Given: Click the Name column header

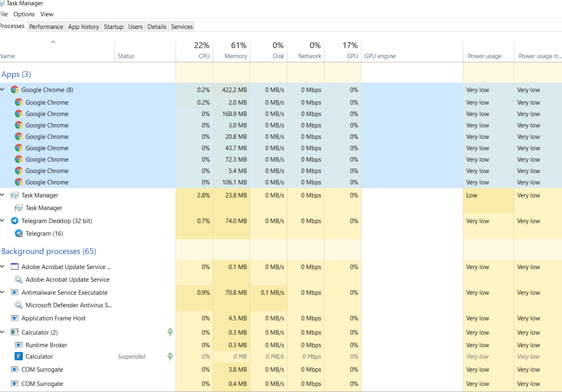Looking at the screenshot, I should pos(57,51).
